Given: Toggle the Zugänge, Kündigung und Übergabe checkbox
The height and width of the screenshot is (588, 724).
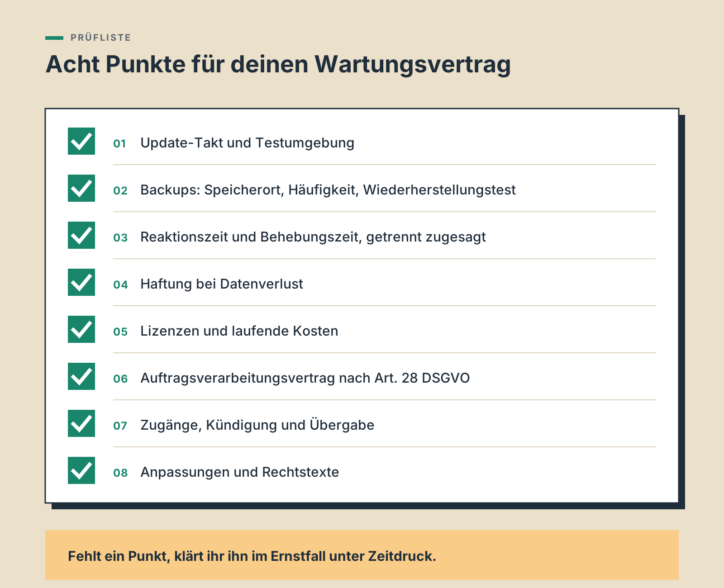Looking at the screenshot, I should [81, 423].
